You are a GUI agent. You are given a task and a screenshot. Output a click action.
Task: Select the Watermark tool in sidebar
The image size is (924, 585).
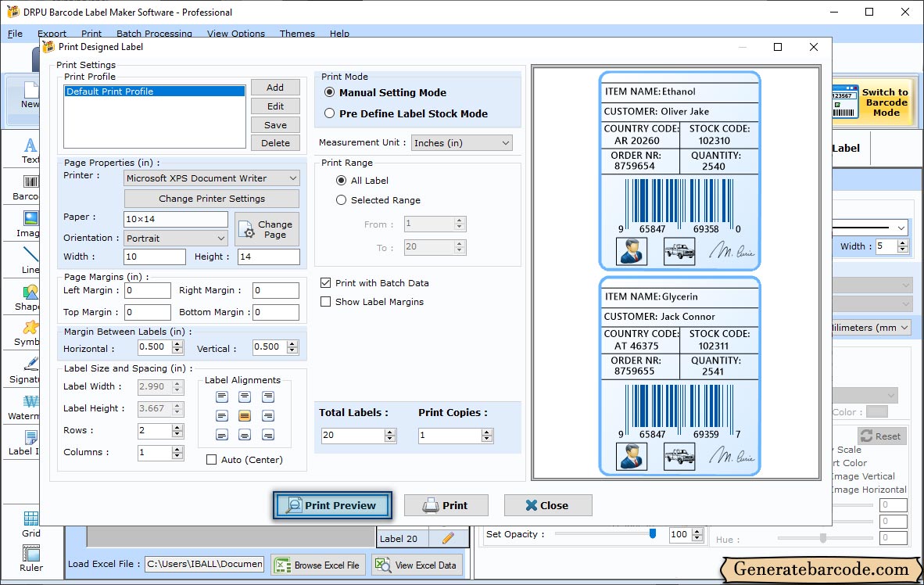pos(24,408)
